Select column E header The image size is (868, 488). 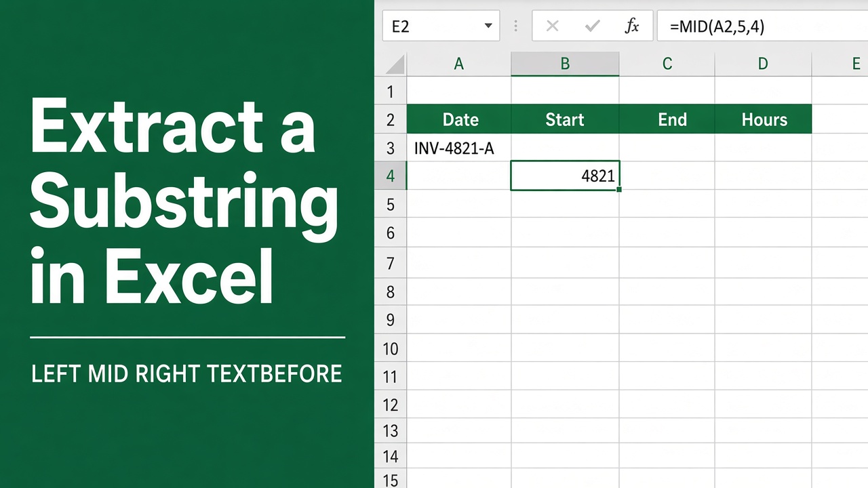click(840, 64)
